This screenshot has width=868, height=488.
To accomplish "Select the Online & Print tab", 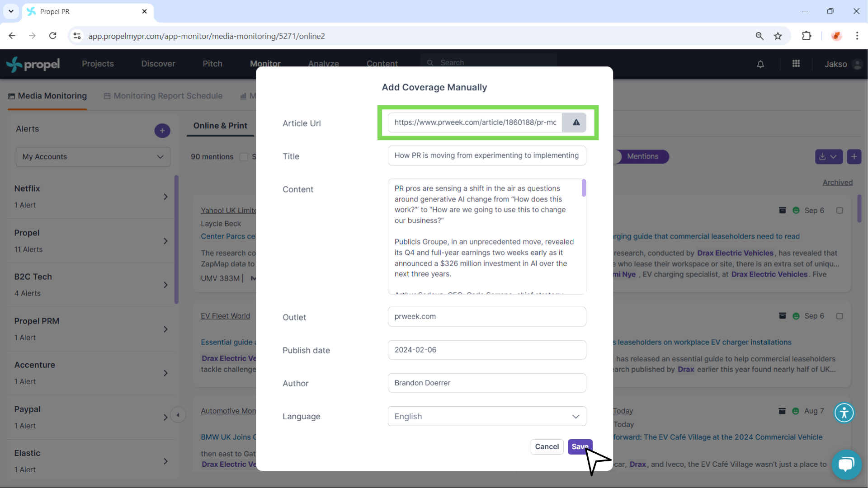I will [220, 126].
